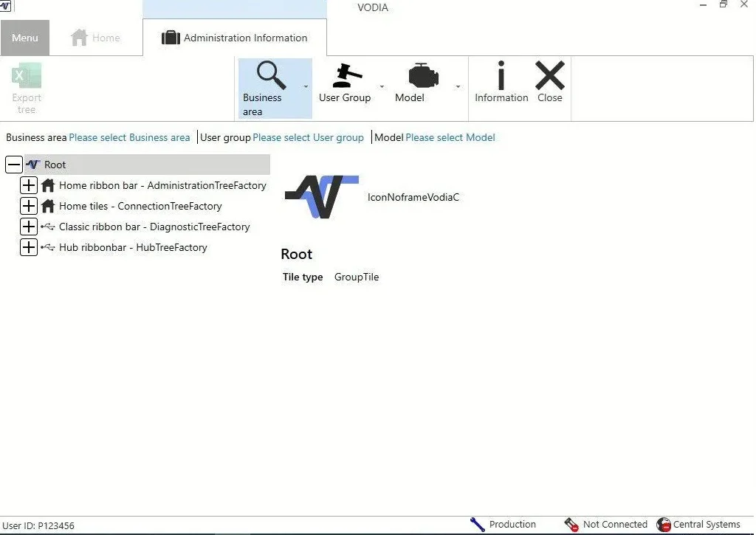This screenshot has height=535, width=756.
Task: Select Home ribbon bar - AdministrationTreeFactory row
Action: pyautogui.click(x=162, y=185)
